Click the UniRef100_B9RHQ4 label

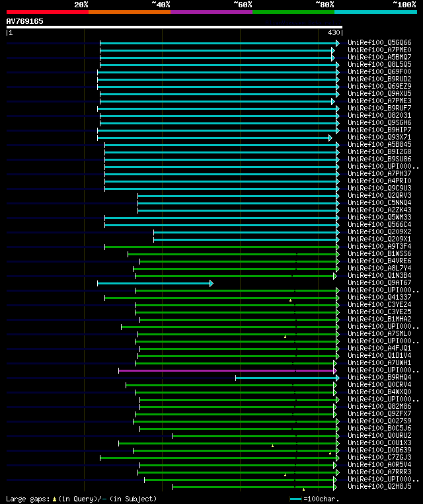click(x=379, y=378)
